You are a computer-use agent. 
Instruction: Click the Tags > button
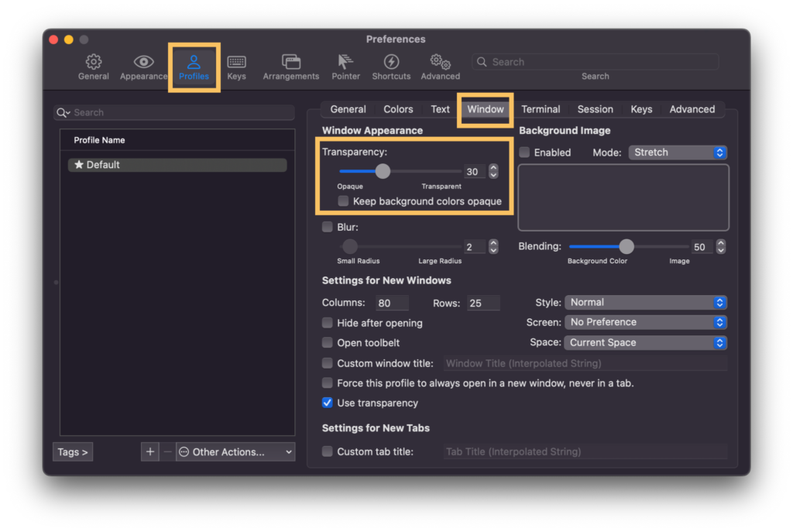(x=73, y=451)
